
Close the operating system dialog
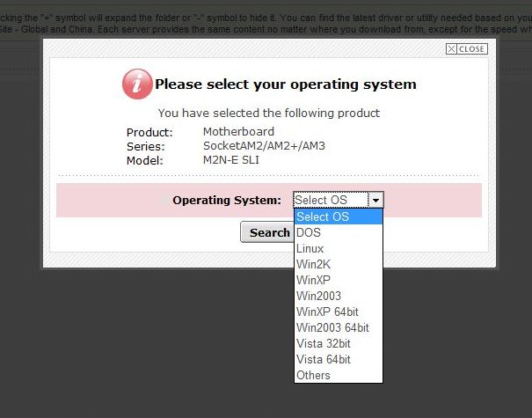point(467,49)
